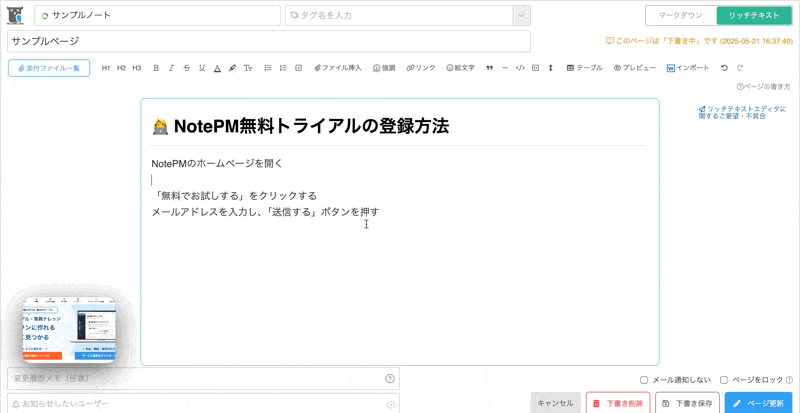800x413 pixels.
Task: Open the text color picker
Action: (217, 68)
